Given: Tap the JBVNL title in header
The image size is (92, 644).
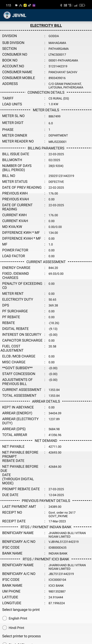Looking at the screenshot, I should coord(19,15).
